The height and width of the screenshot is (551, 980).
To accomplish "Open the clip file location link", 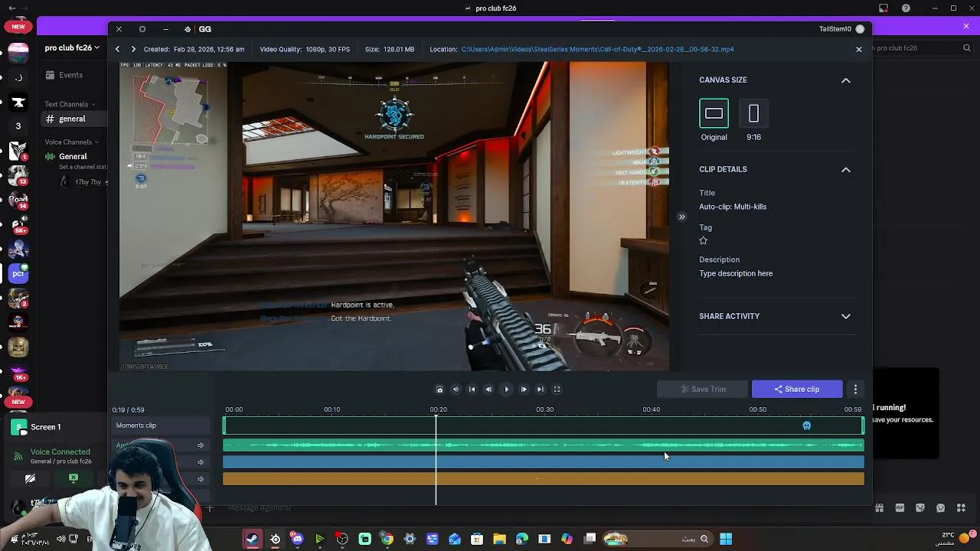I will (597, 49).
